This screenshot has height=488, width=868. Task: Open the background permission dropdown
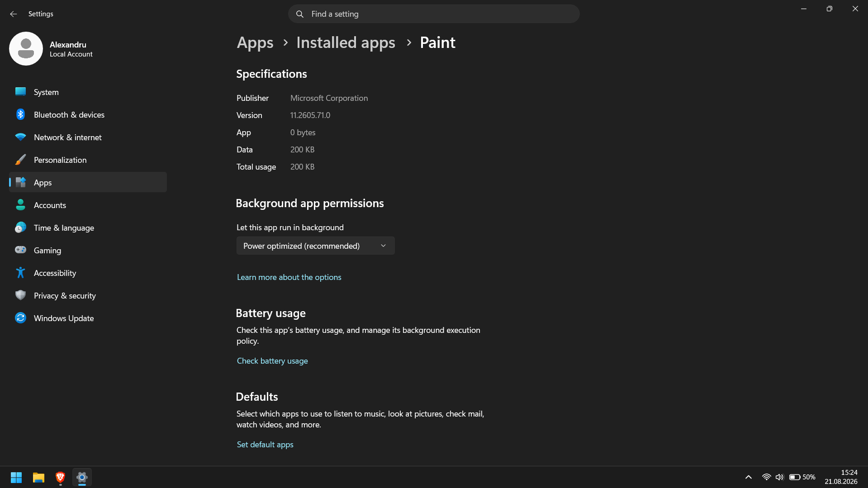(315, 246)
